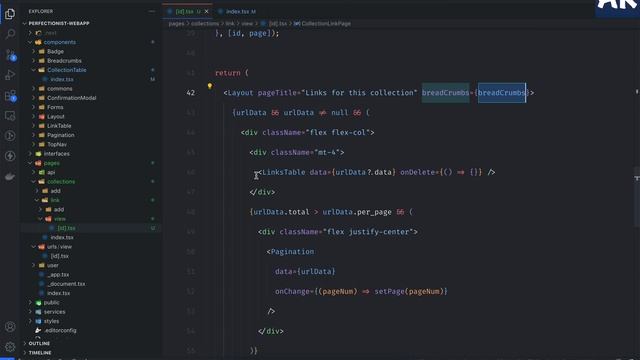Expand the commons folder
Image resolution: width=640 pixels, height=360 pixels.
click(x=60, y=89)
